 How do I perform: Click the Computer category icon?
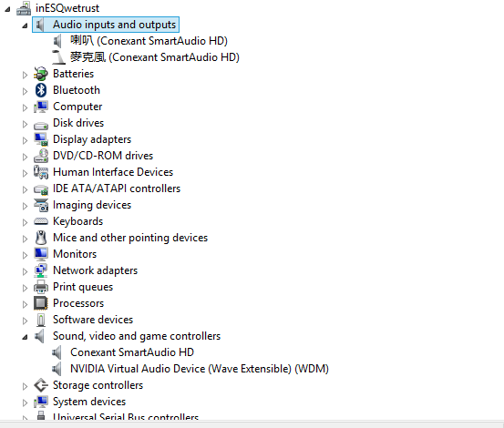(41, 107)
